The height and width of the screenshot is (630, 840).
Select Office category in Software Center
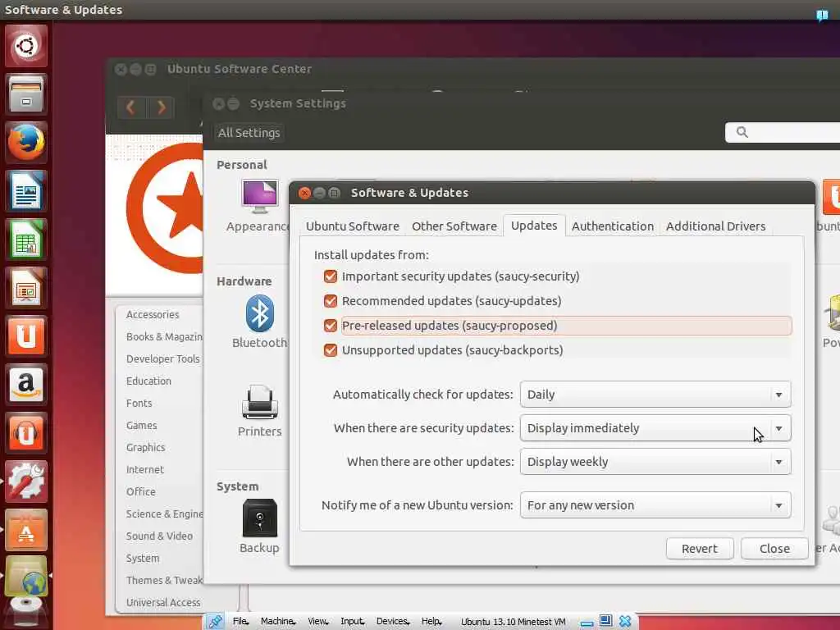point(140,492)
